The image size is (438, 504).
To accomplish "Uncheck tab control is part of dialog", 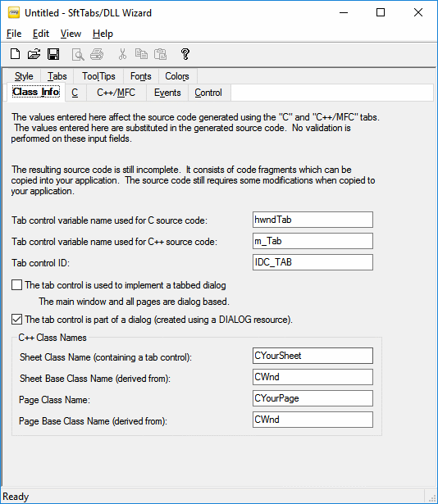I will pyautogui.click(x=16, y=319).
